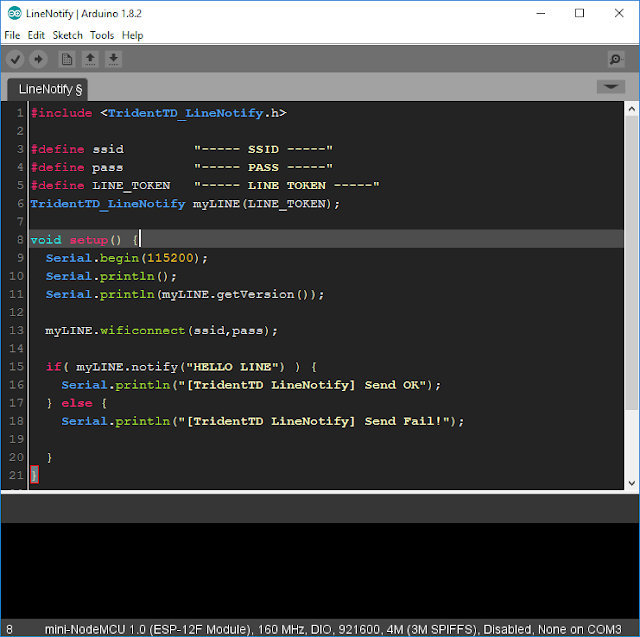The width and height of the screenshot is (640, 637).
Task: Open the Help menu
Action: click(x=133, y=36)
